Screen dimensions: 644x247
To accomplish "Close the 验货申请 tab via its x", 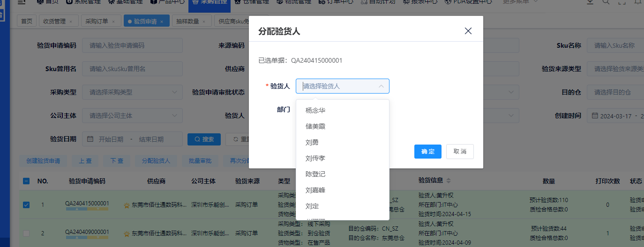I will click(162, 22).
